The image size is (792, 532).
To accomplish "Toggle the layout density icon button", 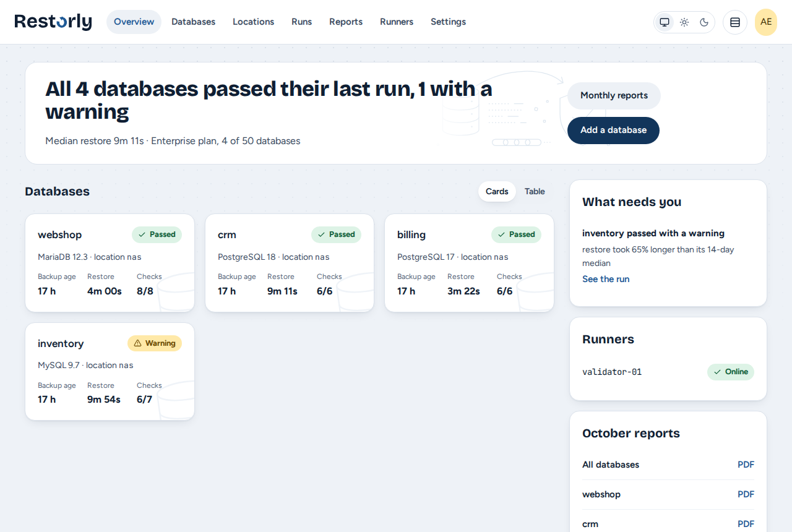I will pyautogui.click(x=735, y=22).
